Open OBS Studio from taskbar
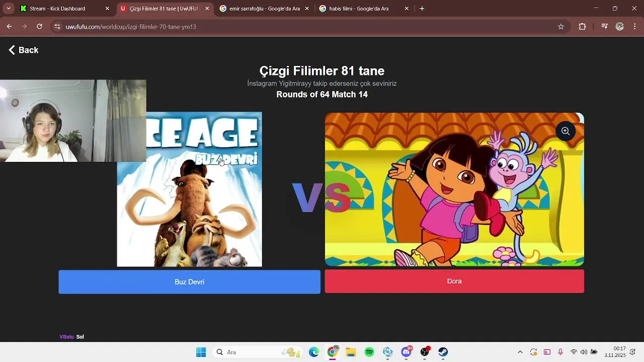This screenshot has height=362, width=644. click(x=425, y=352)
